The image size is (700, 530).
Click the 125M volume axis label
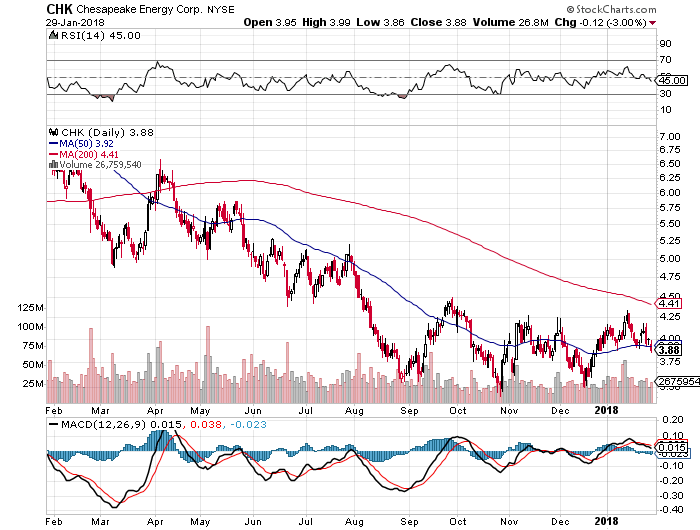point(31,308)
